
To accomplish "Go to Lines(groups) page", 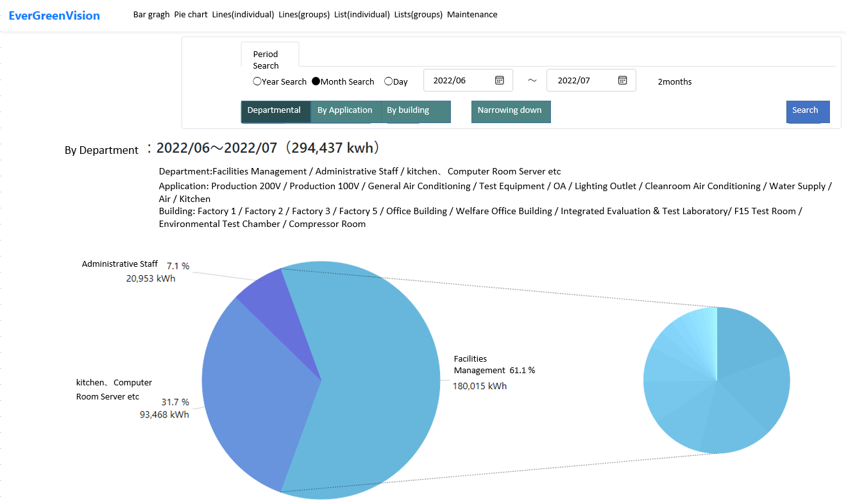I will pos(304,14).
